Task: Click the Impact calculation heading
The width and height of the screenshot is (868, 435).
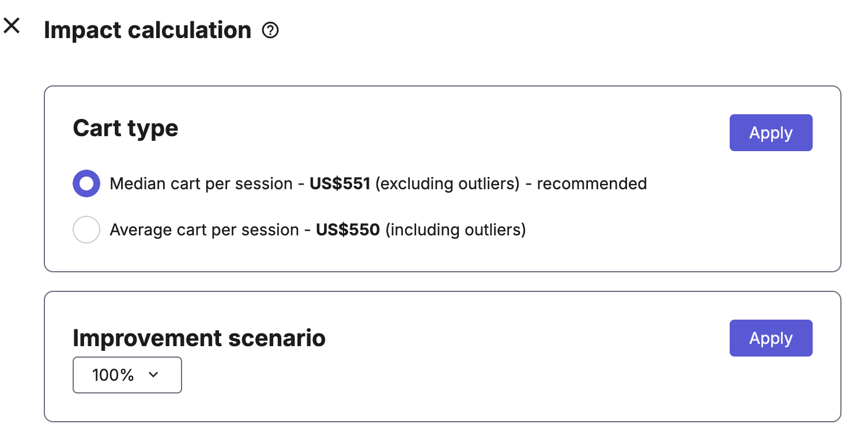Action: click(148, 30)
